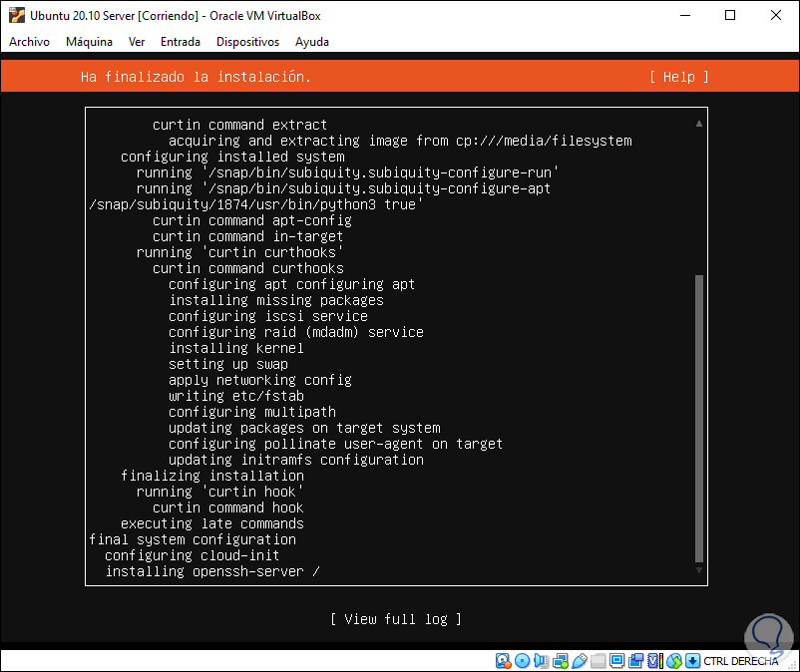The height and width of the screenshot is (672, 800).
Task: Click the keyboard capture down-arrow icon
Action: [692, 661]
